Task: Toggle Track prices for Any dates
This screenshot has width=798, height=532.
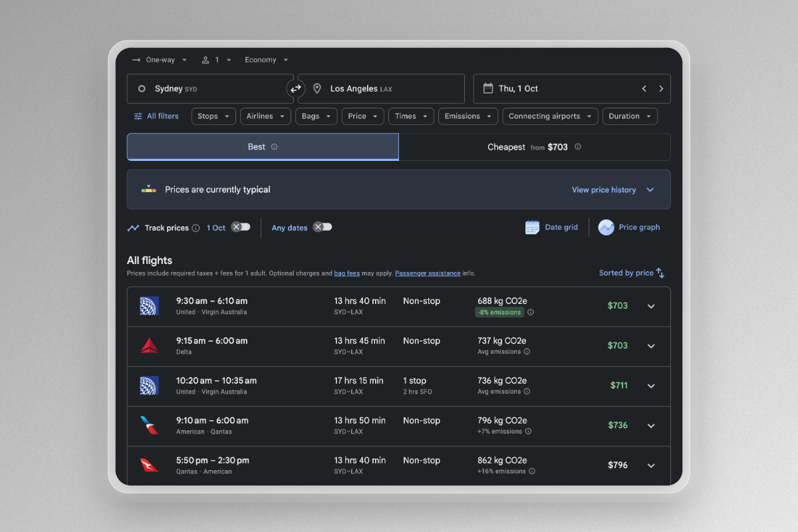Action: pyautogui.click(x=323, y=227)
